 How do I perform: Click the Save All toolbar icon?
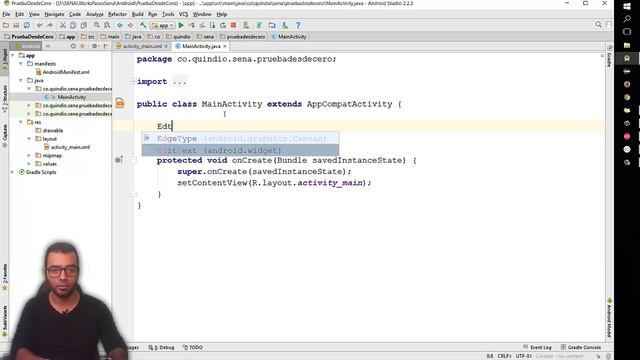point(16,25)
